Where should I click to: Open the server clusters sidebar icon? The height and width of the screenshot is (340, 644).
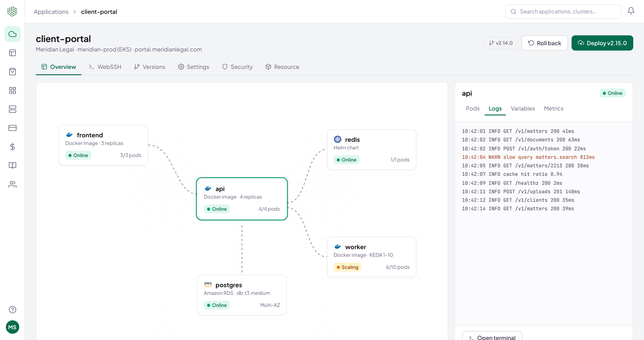point(12,109)
